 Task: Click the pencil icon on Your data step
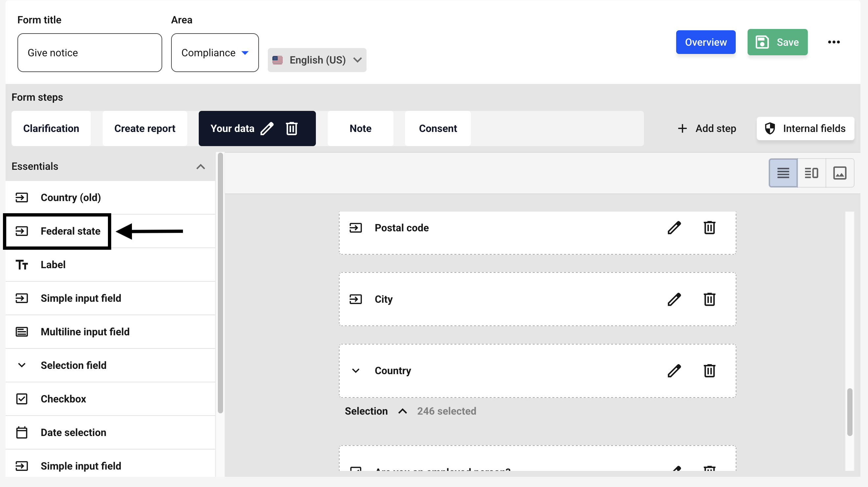(x=267, y=128)
